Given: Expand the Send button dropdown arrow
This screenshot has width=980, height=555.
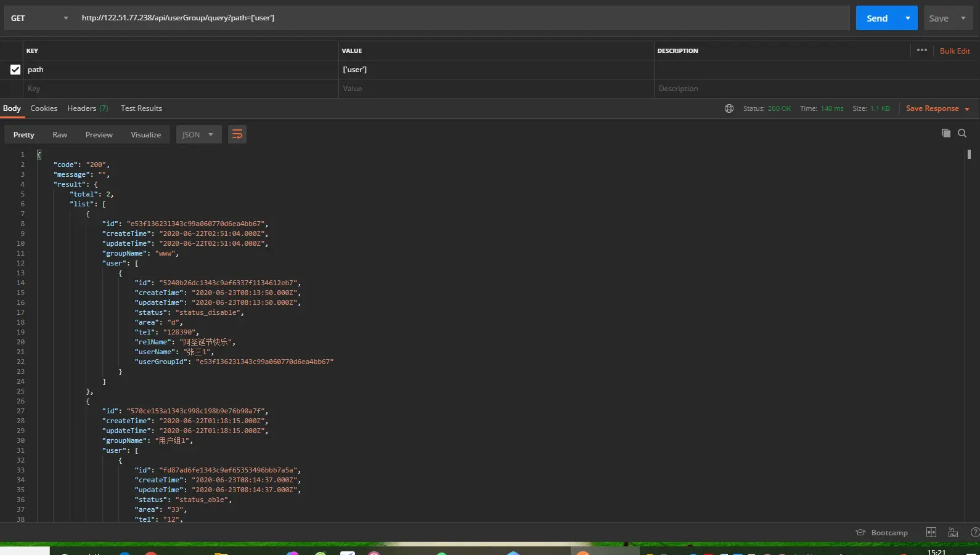Looking at the screenshot, I should (908, 18).
